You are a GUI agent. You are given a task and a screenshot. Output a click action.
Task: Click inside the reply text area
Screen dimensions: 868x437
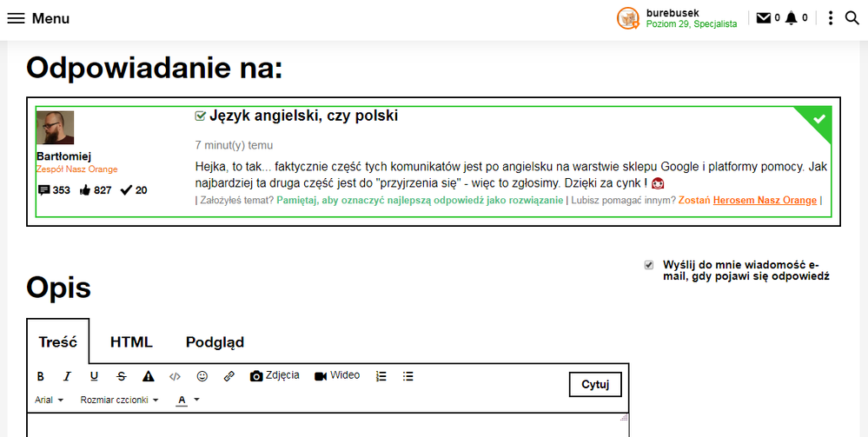(328, 426)
